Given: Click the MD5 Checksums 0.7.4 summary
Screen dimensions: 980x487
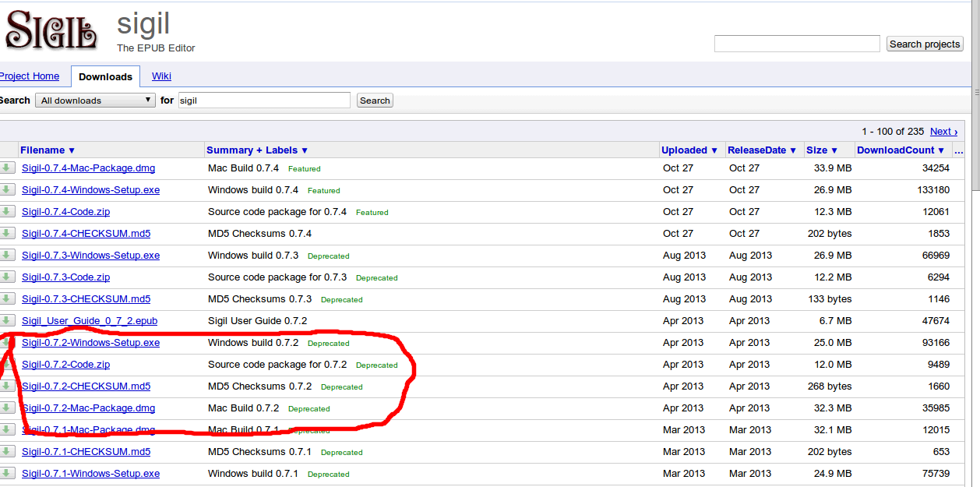Looking at the screenshot, I should pos(259,233).
